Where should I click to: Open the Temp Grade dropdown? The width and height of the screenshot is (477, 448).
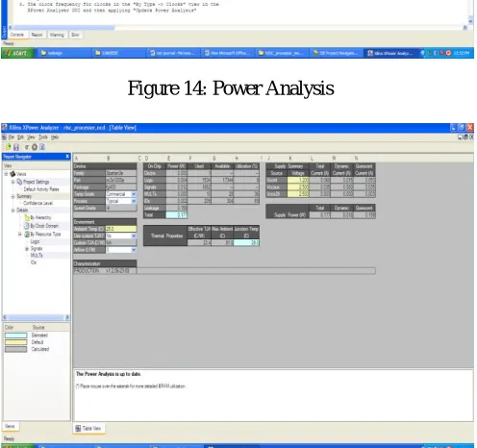pyautogui.click(x=134, y=194)
